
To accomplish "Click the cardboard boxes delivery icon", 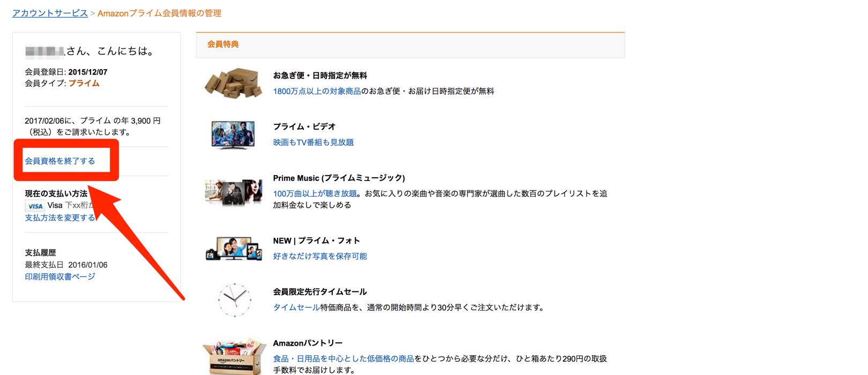I will point(233,82).
